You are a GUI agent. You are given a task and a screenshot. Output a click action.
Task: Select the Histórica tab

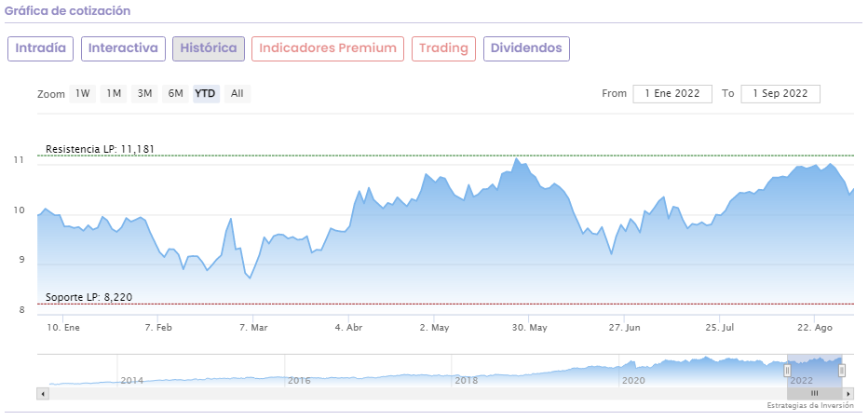pyautogui.click(x=209, y=48)
